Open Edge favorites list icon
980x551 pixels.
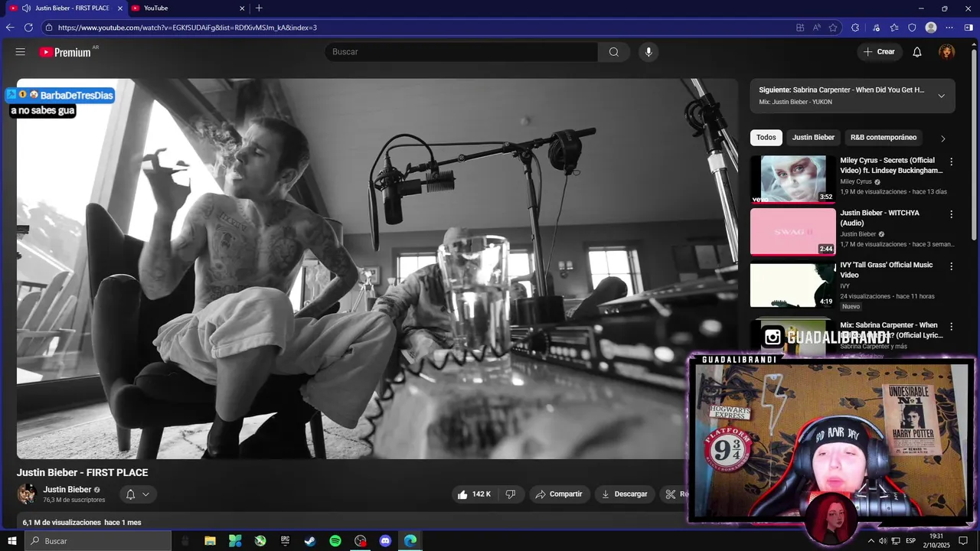(894, 28)
